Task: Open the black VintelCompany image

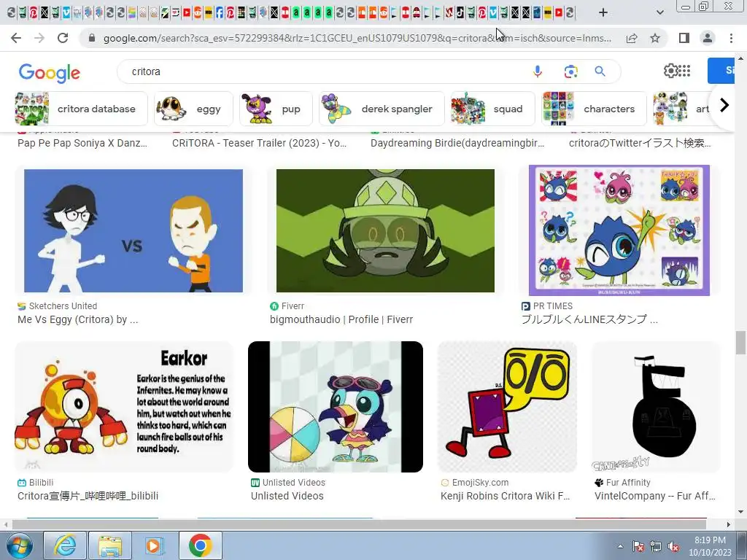Action: tap(656, 407)
